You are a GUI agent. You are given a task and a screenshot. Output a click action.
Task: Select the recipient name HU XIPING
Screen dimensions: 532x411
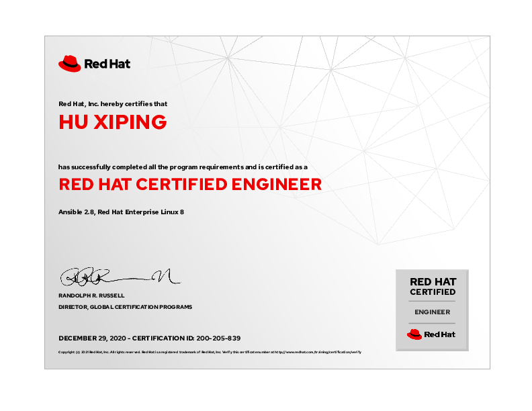click(112, 122)
